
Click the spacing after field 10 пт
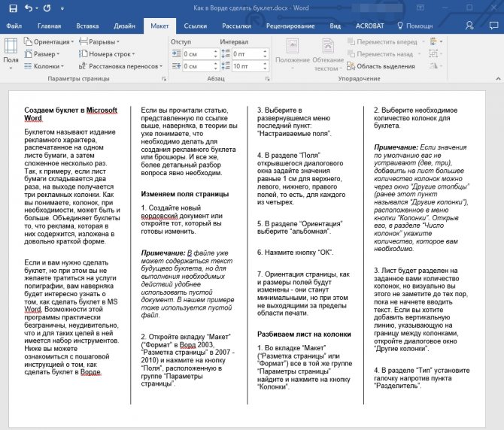pos(247,66)
